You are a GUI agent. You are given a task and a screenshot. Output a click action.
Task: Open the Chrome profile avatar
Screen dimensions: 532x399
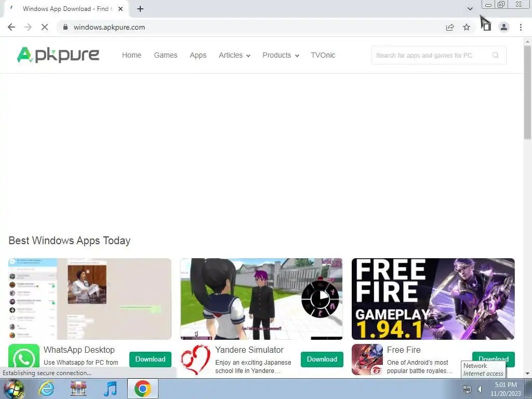[504, 27]
